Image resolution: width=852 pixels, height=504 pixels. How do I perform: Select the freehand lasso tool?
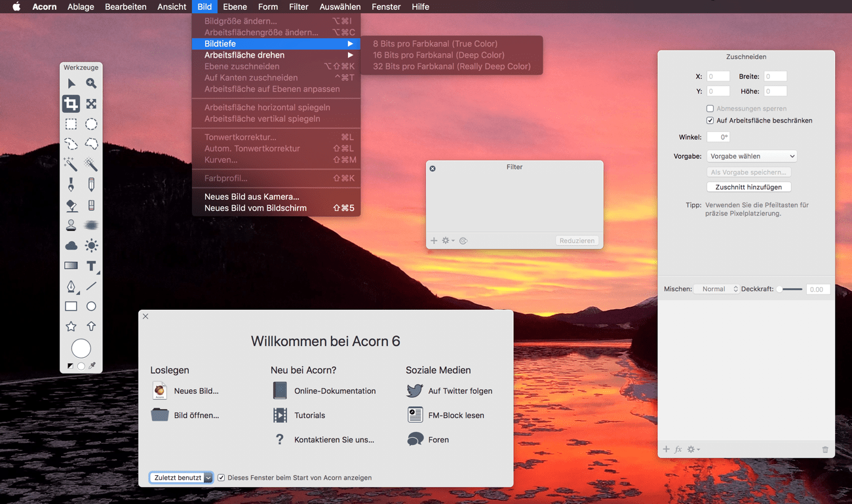[71, 144]
